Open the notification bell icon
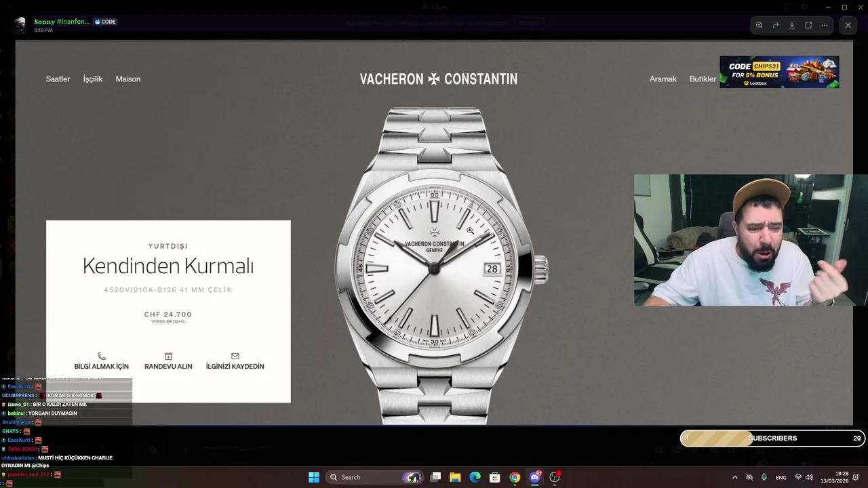The height and width of the screenshot is (488, 868). click(856, 477)
